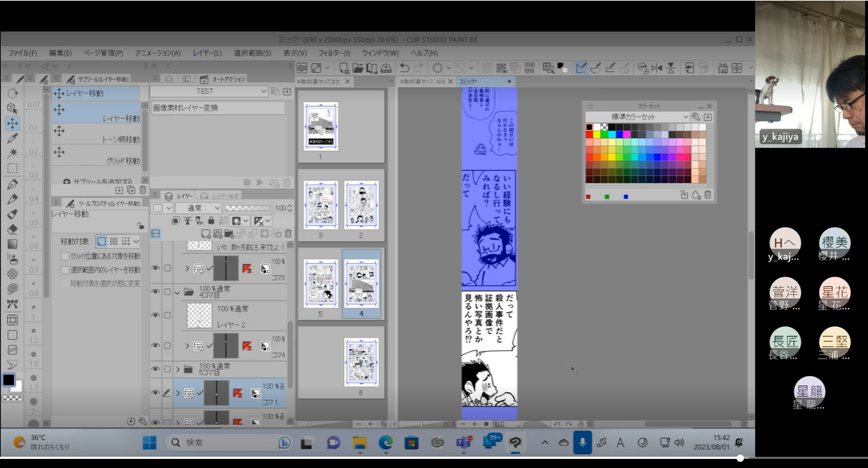Open the ヘルプ(H) menu
868x468 pixels.
pos(424,53)
